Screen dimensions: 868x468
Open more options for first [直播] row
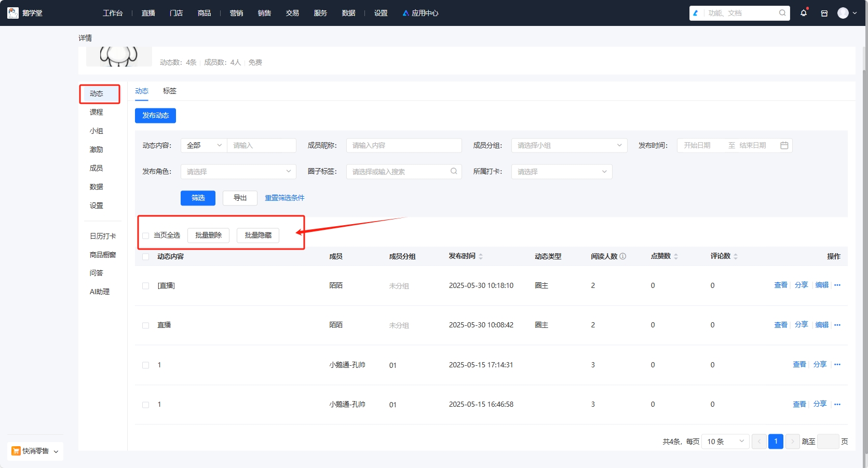pos(837,285)
